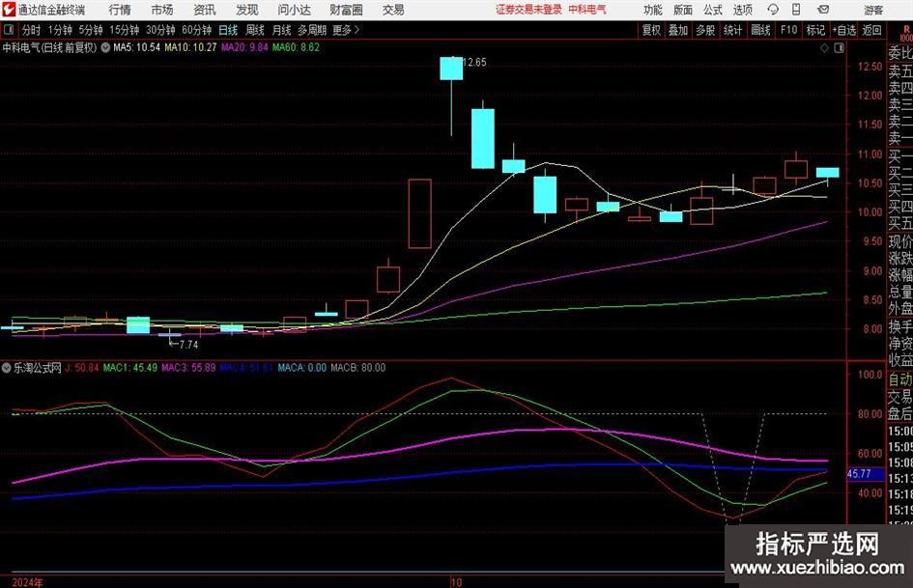
Task: Click the 统计 statistics button
Action: [x=732, y=30]
